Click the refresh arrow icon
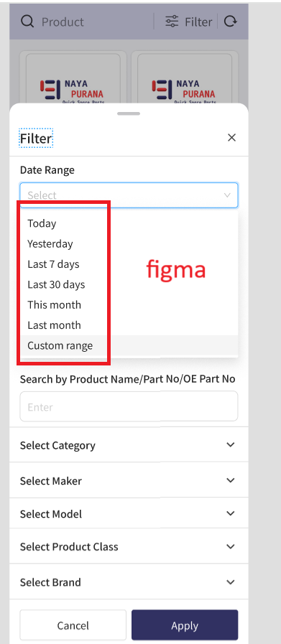 tap(231, 22)
